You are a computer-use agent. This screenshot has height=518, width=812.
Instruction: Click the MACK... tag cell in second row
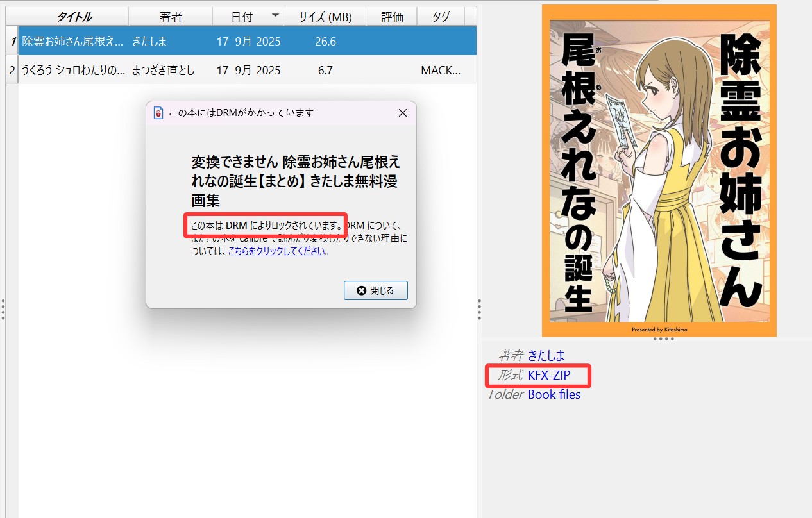tap(440, 70)
